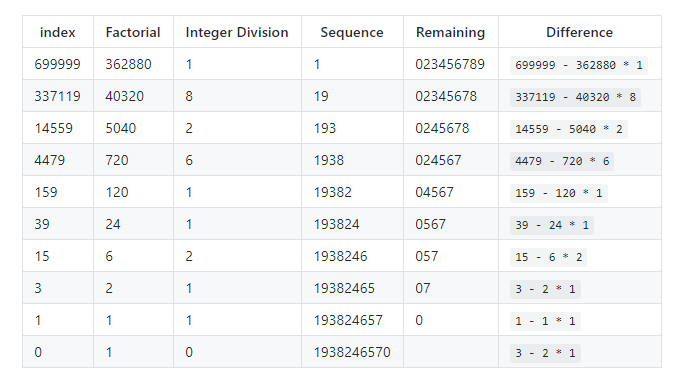Click the "Sequence" column header
The image size is (683, 385).
click(352, 33)
